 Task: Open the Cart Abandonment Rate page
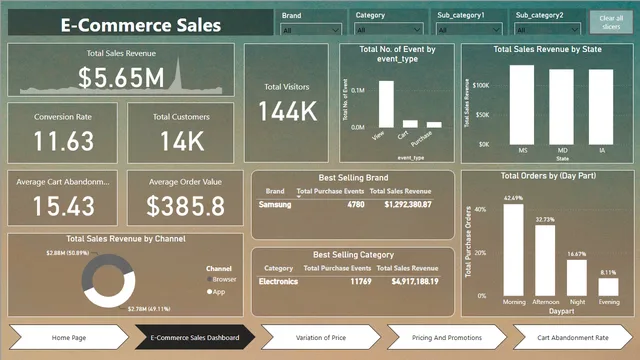click(573, 338)
